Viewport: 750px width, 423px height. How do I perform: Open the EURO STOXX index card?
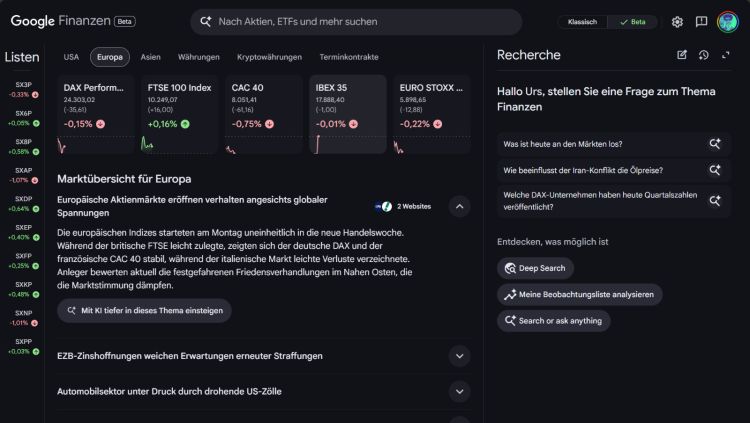point(432,114)
